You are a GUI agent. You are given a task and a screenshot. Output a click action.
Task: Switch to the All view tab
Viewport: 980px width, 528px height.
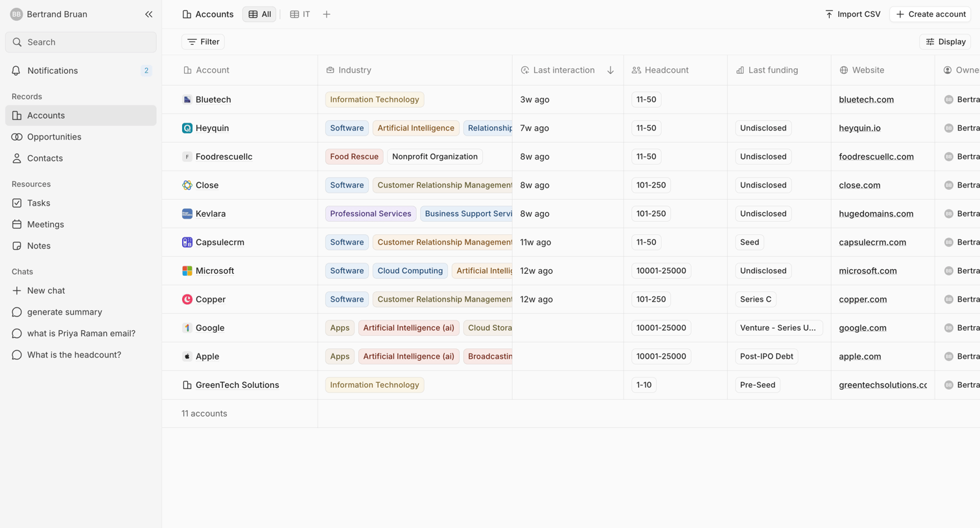[259, 14]
